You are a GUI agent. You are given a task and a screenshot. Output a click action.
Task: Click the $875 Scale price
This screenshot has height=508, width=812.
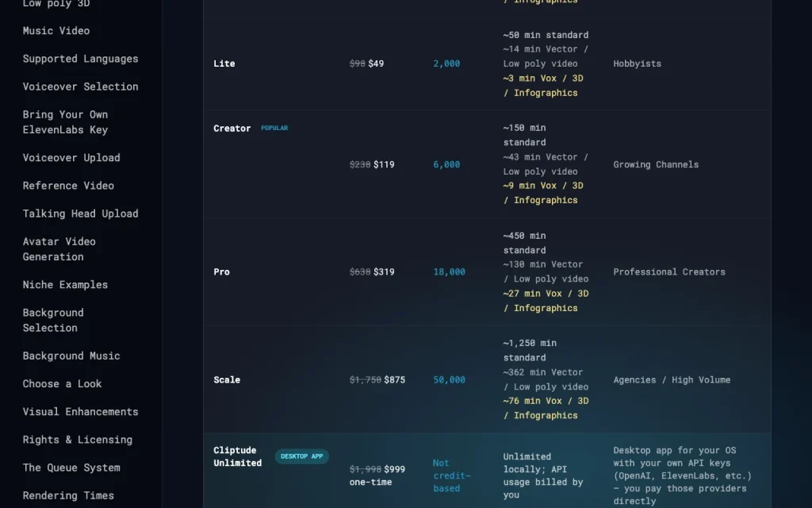[x=395, y=379]
